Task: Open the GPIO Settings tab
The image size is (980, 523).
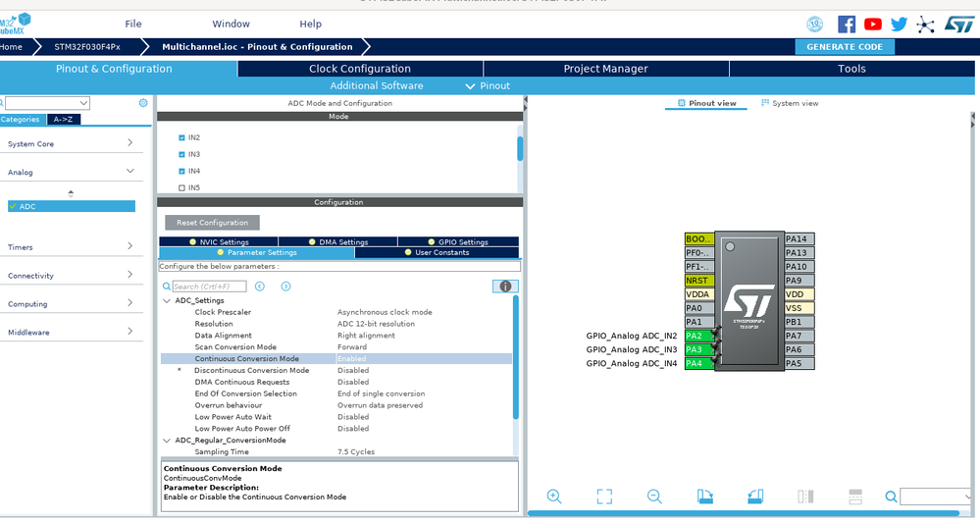Action: (x=458, y=241)
